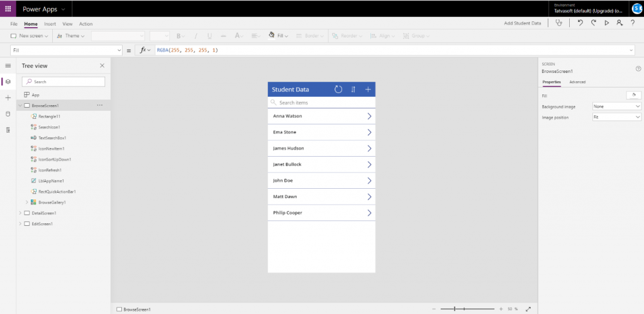
Task: Open the New screen dropdown
Action: [x=29, y=36]
